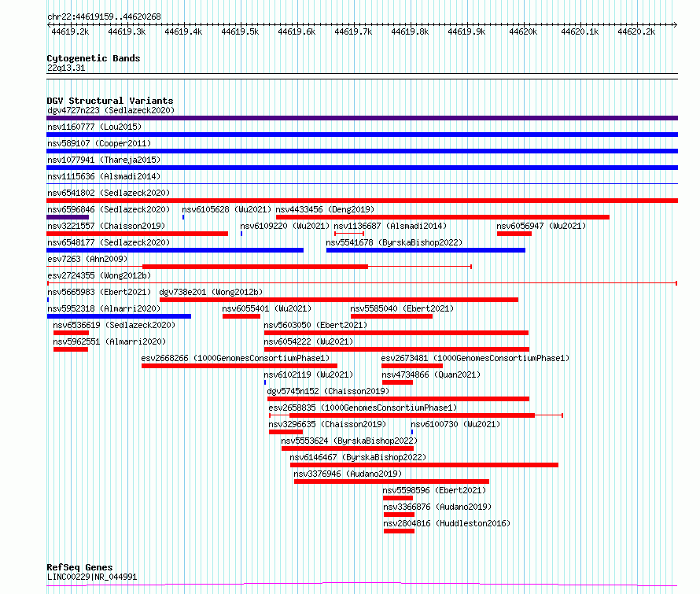Select esv2724355 (Wong2012b) variant label
Image resolution: width=700 pixels, height=594 pixels.
point(99,275)
